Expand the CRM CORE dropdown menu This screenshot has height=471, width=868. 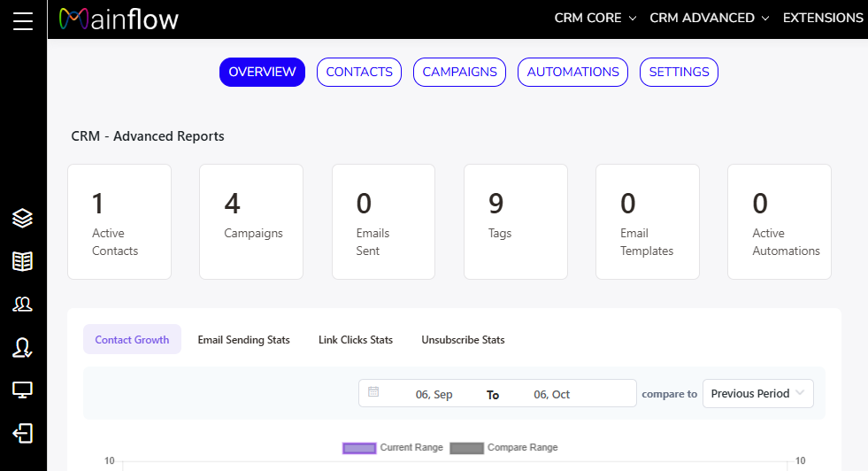tap(595, 18)
